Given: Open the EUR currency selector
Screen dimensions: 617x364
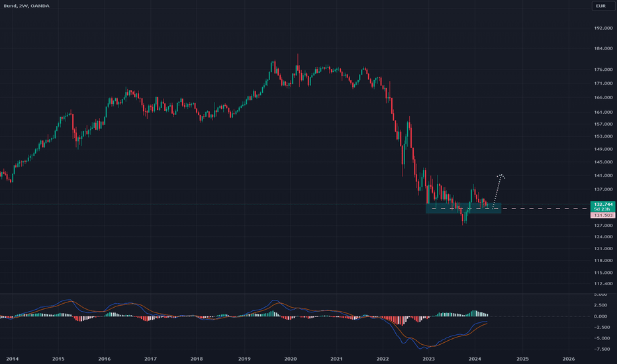Looking at the screenshot, I should (602, 6).
